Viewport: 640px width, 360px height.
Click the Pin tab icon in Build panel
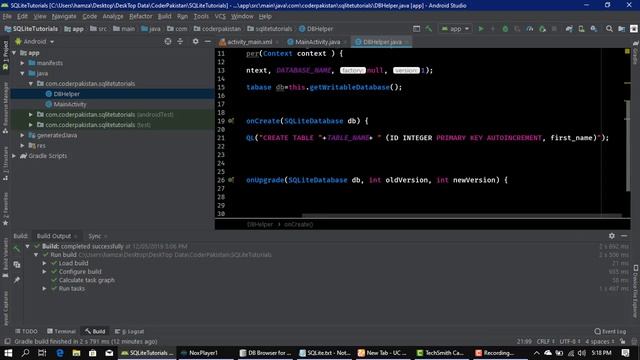(x=17, y=280)
